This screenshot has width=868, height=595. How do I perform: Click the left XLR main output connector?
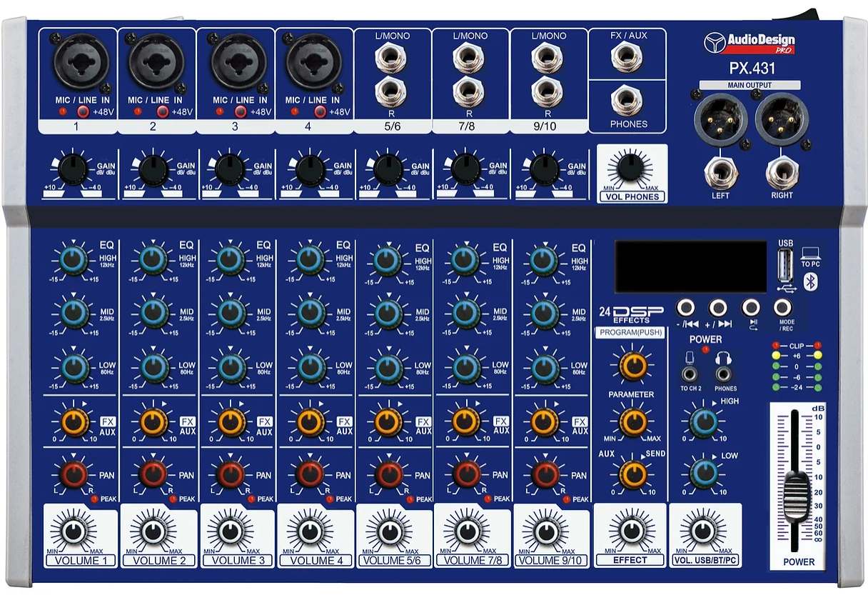coord(721,119)
